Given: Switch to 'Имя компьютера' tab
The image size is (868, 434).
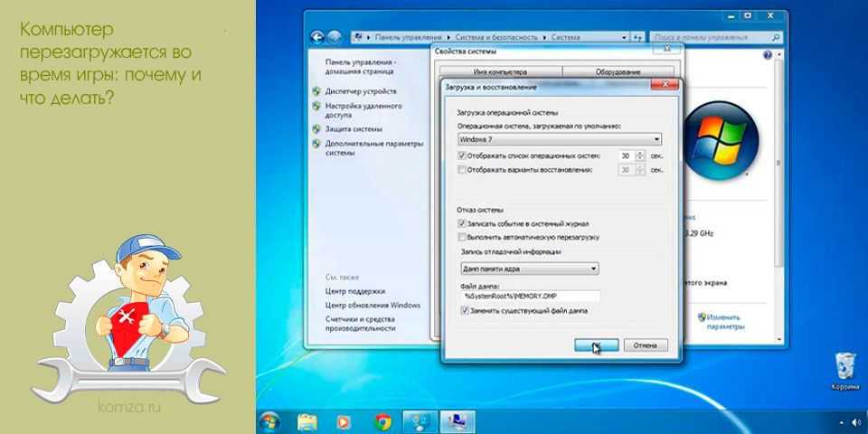Looking at the screenshot, I should pos(500,72).
